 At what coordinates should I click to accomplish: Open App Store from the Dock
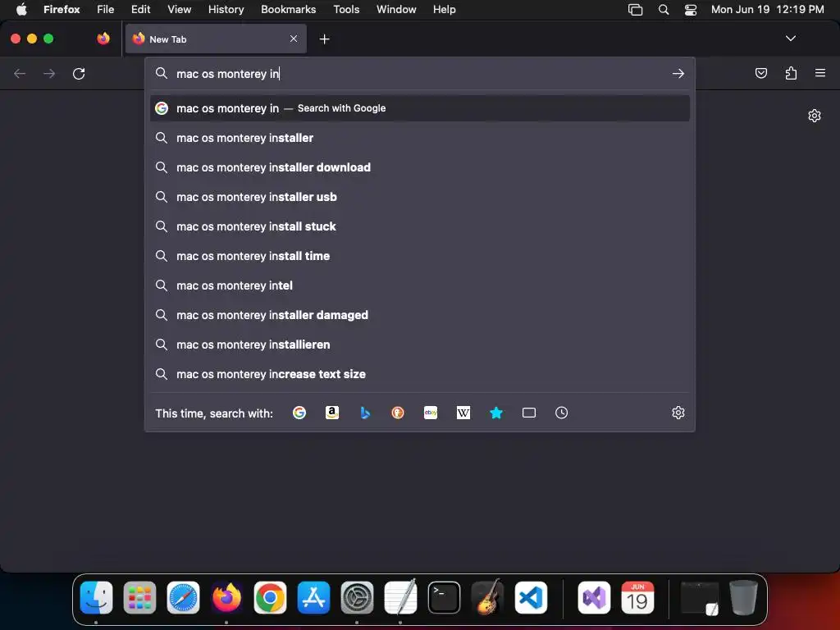pos(314,597)
